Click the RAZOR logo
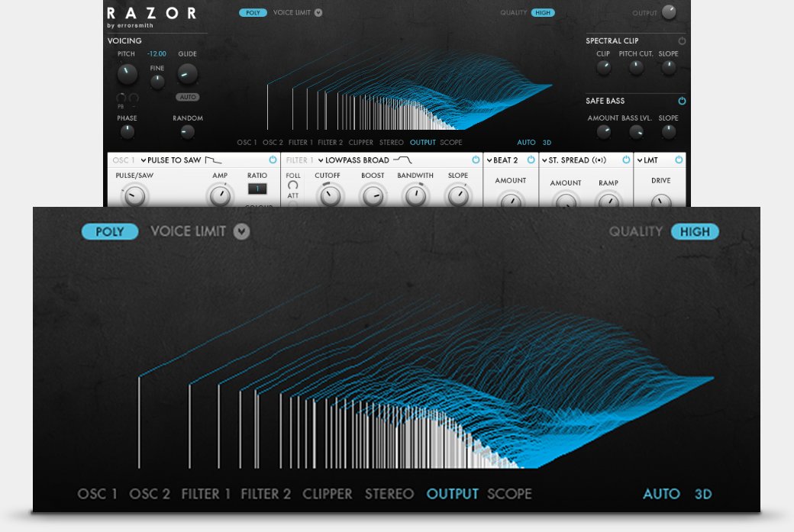The image size is (794, 532). (x=151, y=13)
